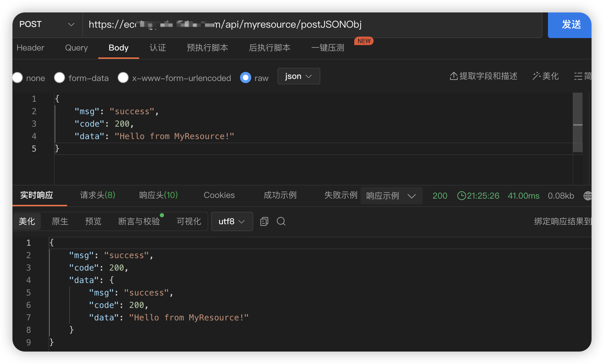
Task: Click the 200 status code
Action: pos(440,196)
